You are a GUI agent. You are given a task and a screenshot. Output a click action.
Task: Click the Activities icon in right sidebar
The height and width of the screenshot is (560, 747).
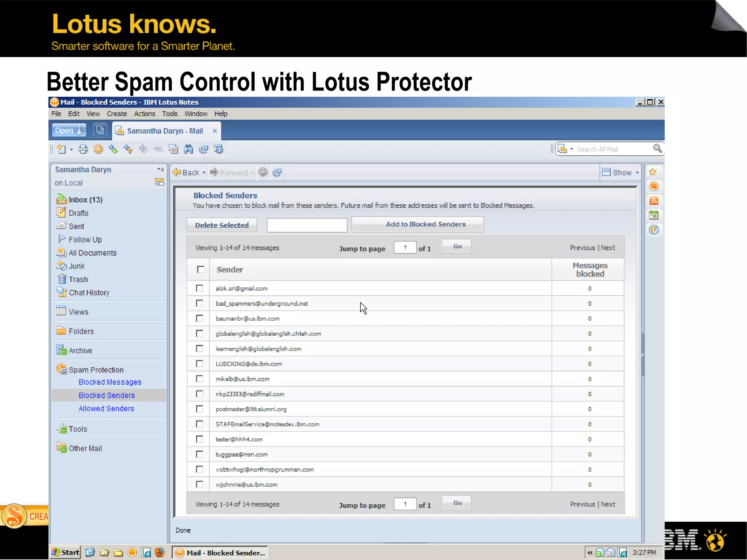[x=654, y=229]
